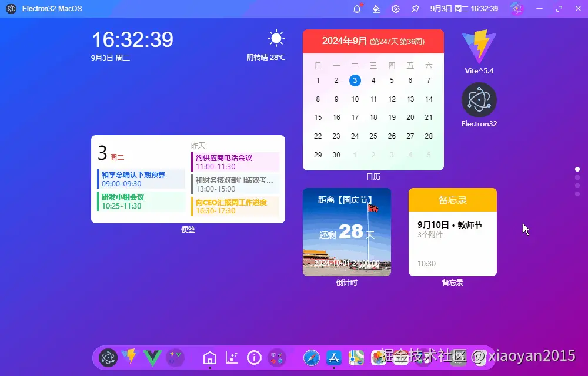Select the last desktop page indicator dot
Viewport: 588px width, 376px height.
577,194
